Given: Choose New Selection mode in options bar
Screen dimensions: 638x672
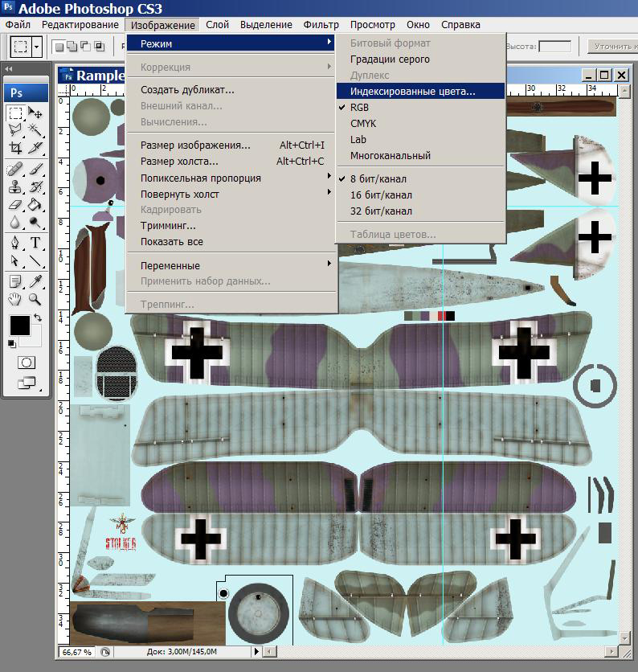Looking at the screenshot, I should (x=59, y=47).
